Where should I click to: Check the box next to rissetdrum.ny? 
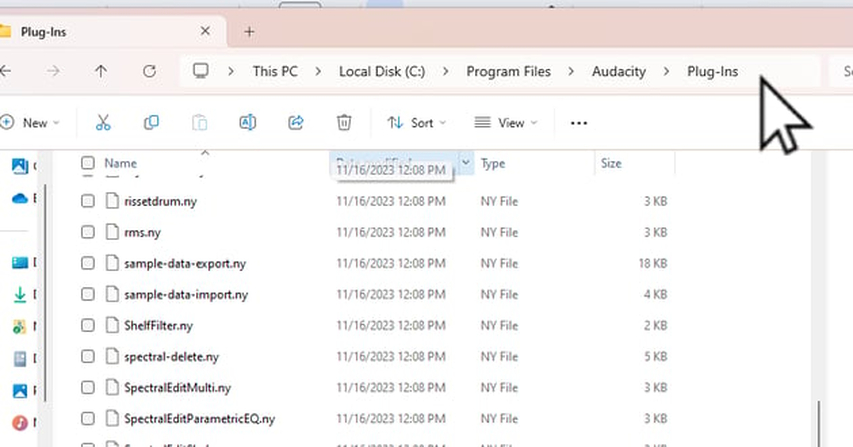click(x=88, y=201)
